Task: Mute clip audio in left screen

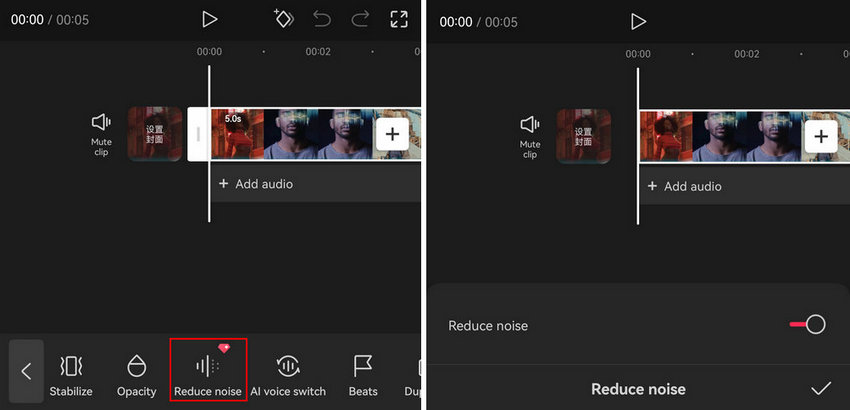Action: (101, 134)
